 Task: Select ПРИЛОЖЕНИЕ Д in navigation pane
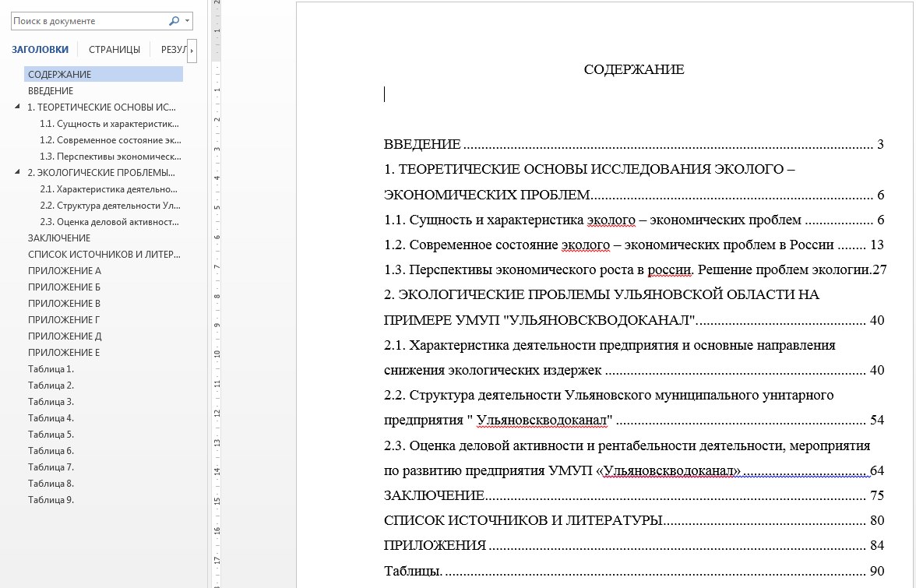point(65,336)
